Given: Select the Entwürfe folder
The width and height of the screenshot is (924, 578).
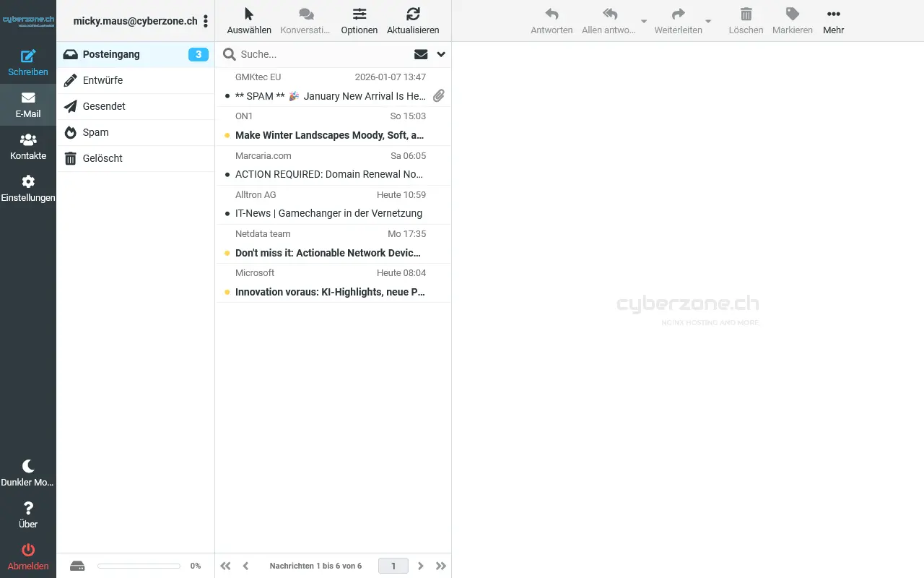Looking at the screenshot, I should click(x=103, y=80).
